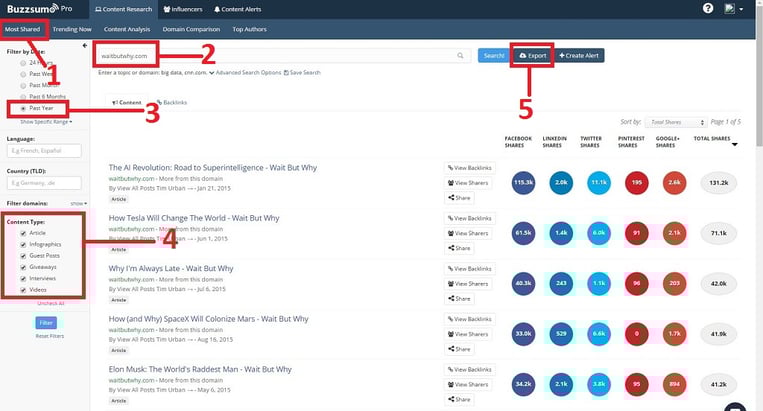Screen dimensions: 763x411
Task: Select the 24 Hours date filter
Action: [23, 63]
